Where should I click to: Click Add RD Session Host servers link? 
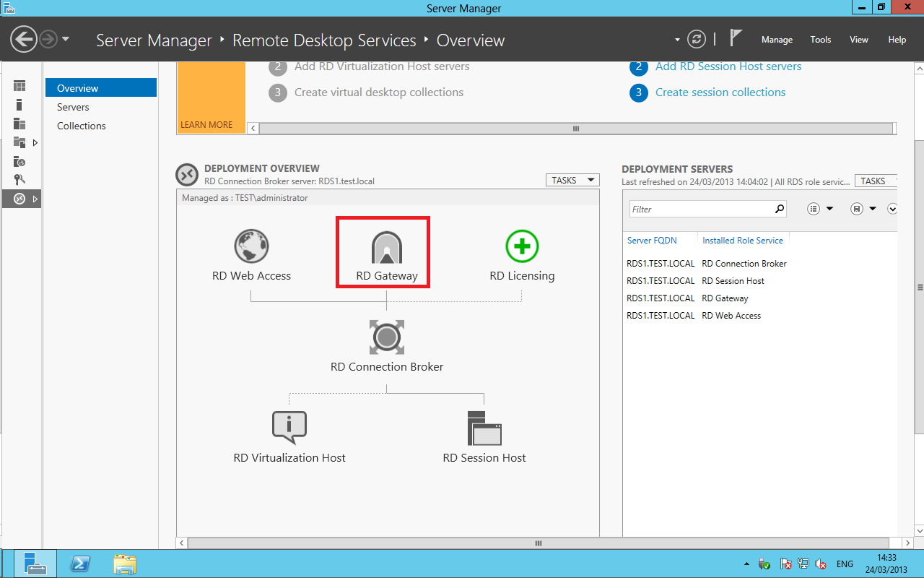click(728, 66)
